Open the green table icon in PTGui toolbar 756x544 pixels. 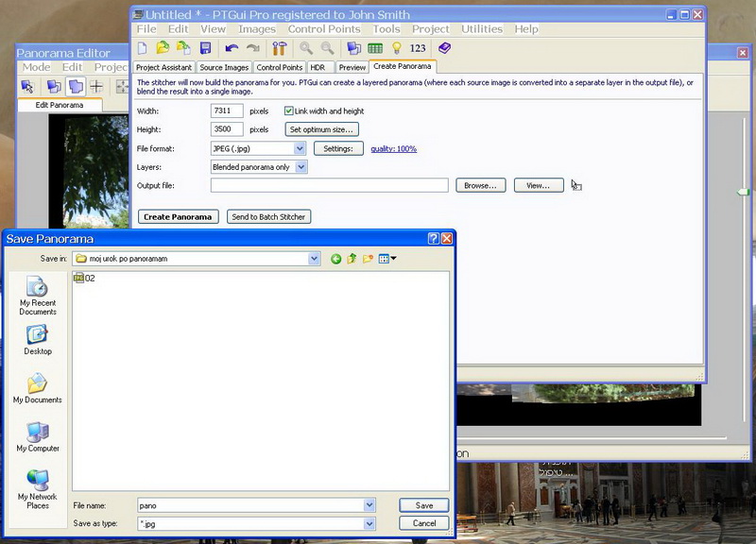pyautogui.click(x=374, y=48)
